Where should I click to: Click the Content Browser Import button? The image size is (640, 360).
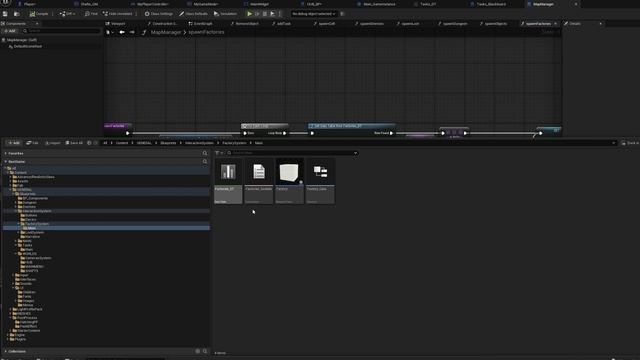pos(53,143)
